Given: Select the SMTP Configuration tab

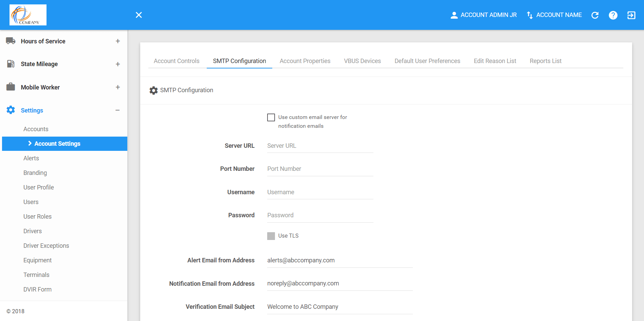Looking at the screenshot, I should (239, 61).
